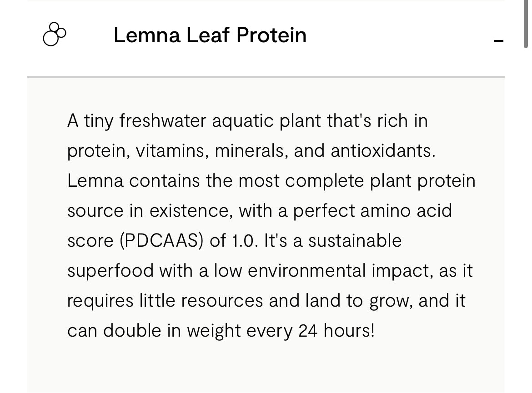The height and width of the screenshot is (393, 532).
Task: Click the vertical scrollbar thumb
Action: click(526, 23)
